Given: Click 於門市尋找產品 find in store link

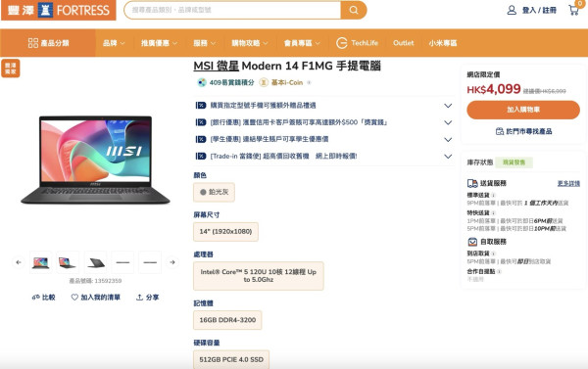Looking at the screenshot, I should [523, 131].
